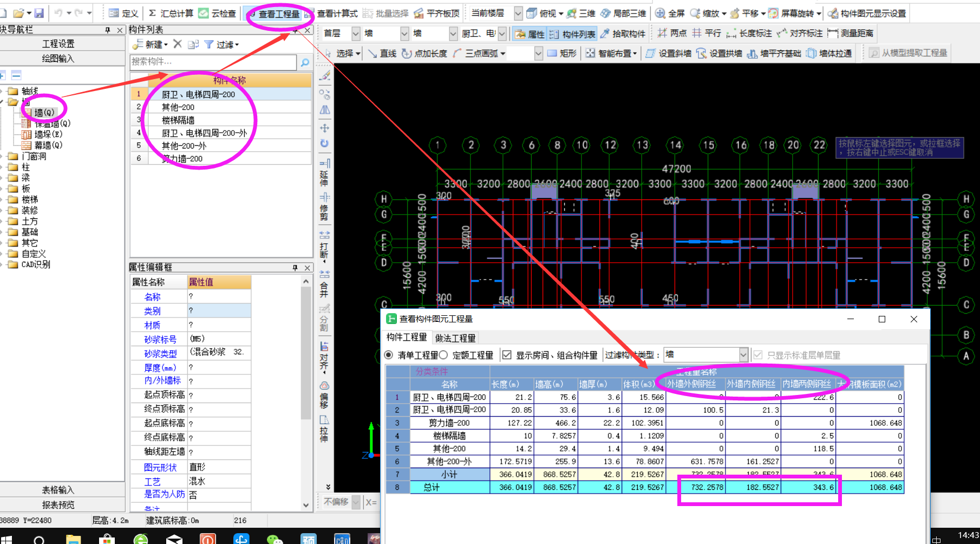Screen dimensions: 980x544
Task: Select 拾取构件 picker tool
Action: 623,34
